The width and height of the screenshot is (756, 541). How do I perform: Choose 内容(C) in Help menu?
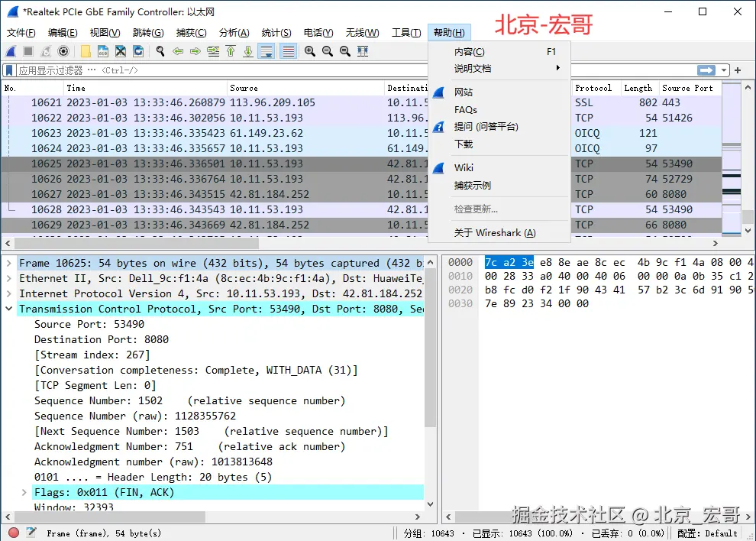(x=499, y=52)
